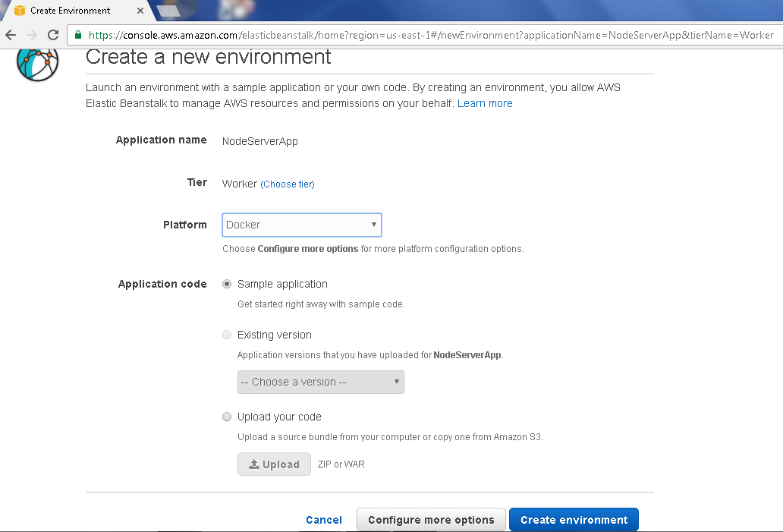783x532 pixels.
Task: Click the 'Create a new environment' heading
Action: 208,57
